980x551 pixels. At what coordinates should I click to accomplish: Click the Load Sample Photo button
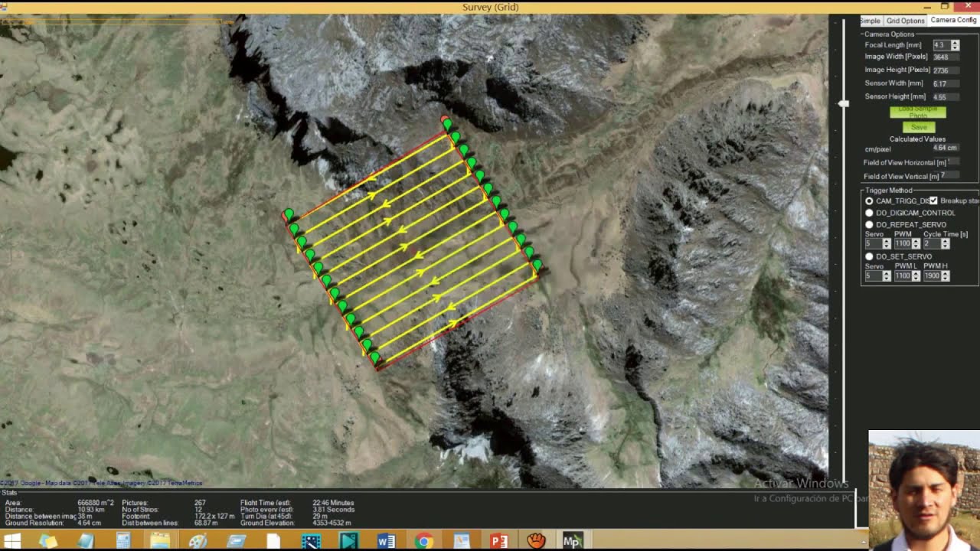(918, 112)
